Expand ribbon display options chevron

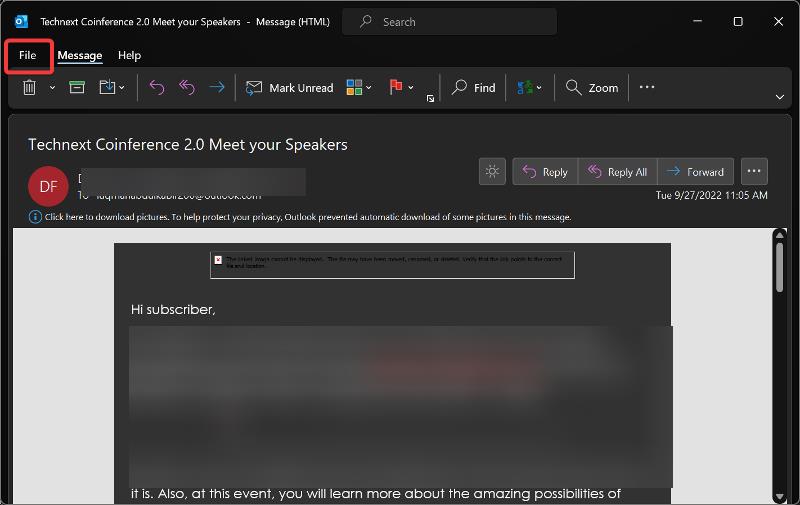tap(780, 97)
